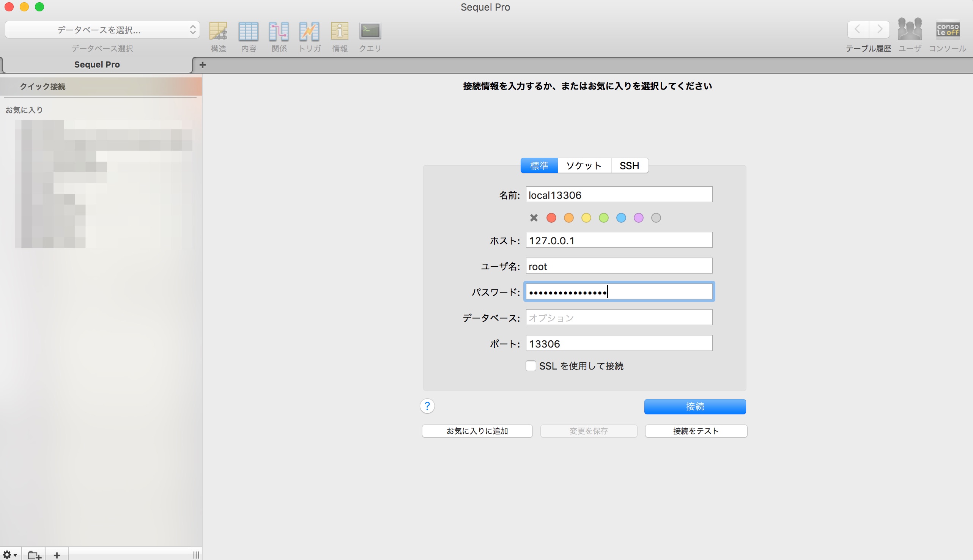Click the sidebar resize handle at bottom
Image resolution: width=973 pixels, height=560 pixels.
pyautogui.click(x=196, y=555)
